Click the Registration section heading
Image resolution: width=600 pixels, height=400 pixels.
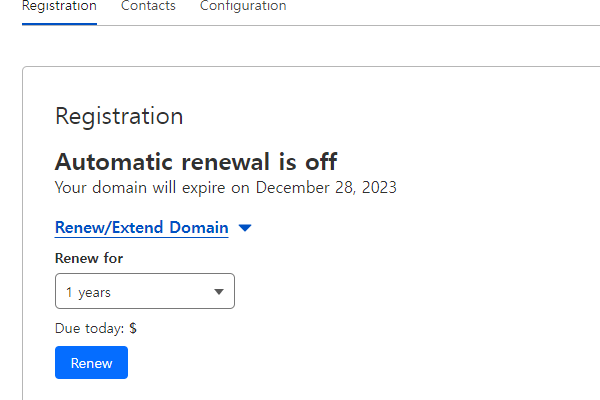(x=119, y=116)
